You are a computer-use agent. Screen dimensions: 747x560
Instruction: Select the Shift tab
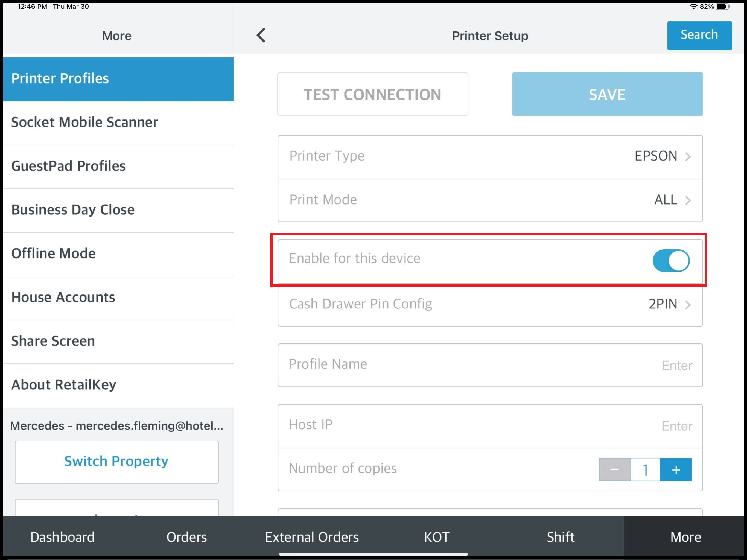pos(560,537)
